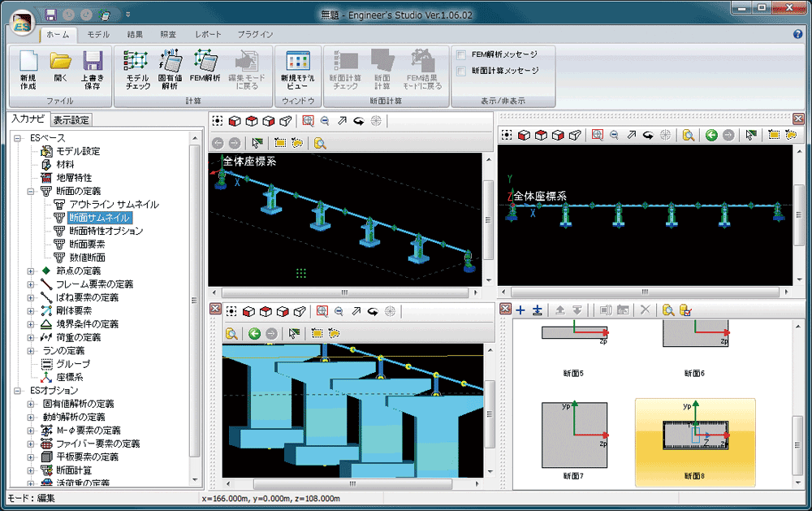
Task: Click magnifier icon in section thumbnail toolbar
Action: 668,310
